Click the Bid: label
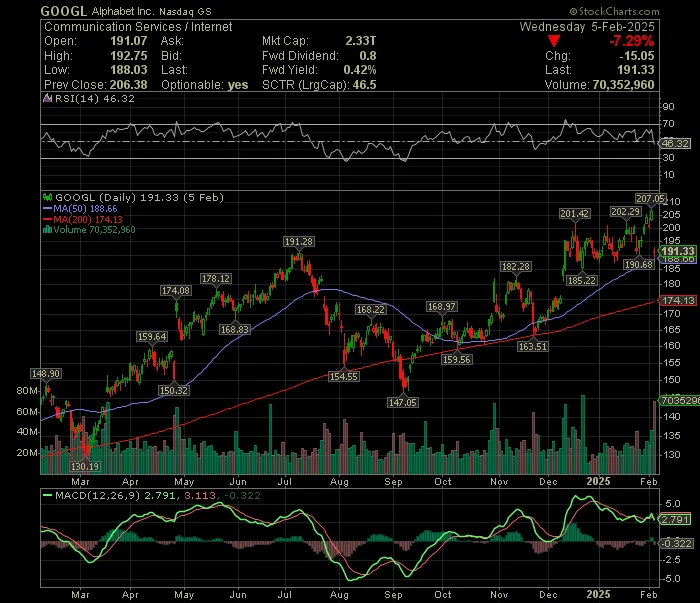 pyautogui.click(x=171, y=56)
